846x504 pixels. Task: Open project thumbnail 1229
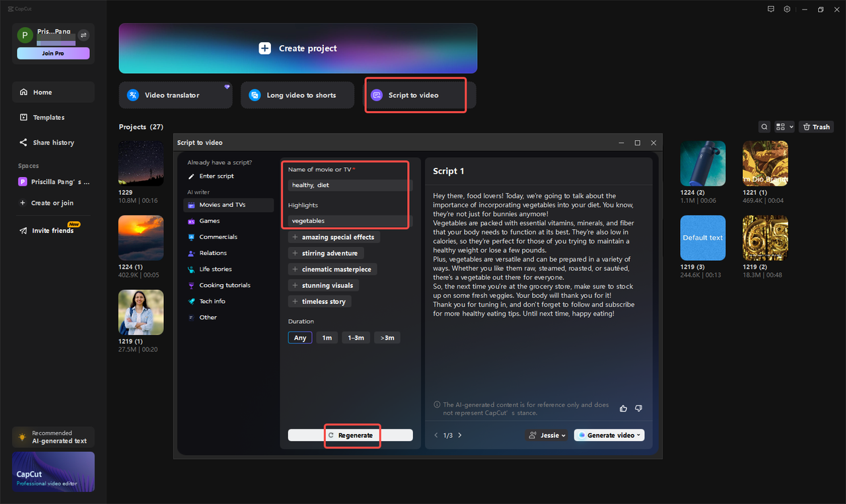click(x=141, y=163)
